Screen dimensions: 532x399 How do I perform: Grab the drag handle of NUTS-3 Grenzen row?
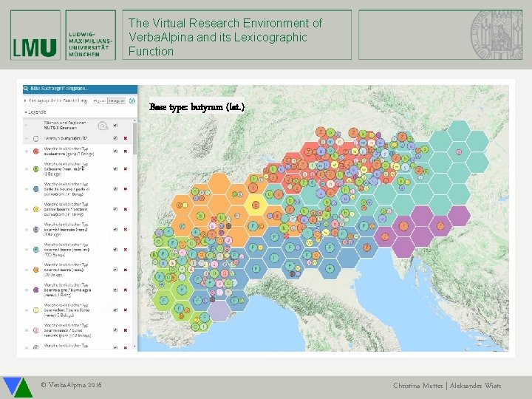27,126
